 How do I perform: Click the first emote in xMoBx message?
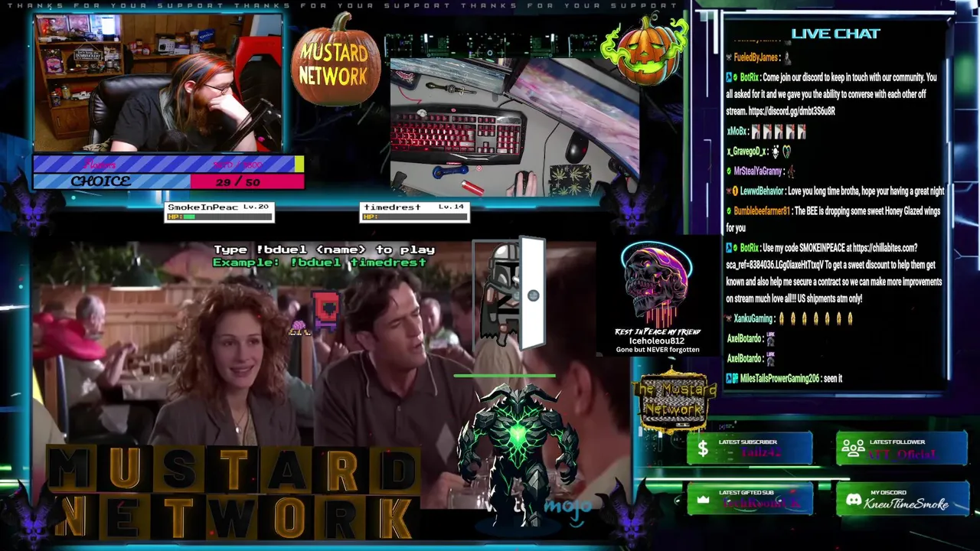click(x=755, y=132)
